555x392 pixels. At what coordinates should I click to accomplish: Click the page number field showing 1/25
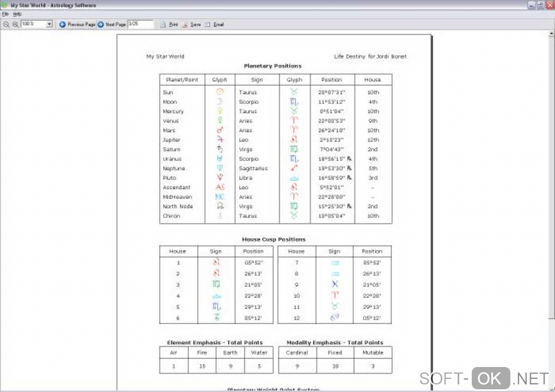140,24
